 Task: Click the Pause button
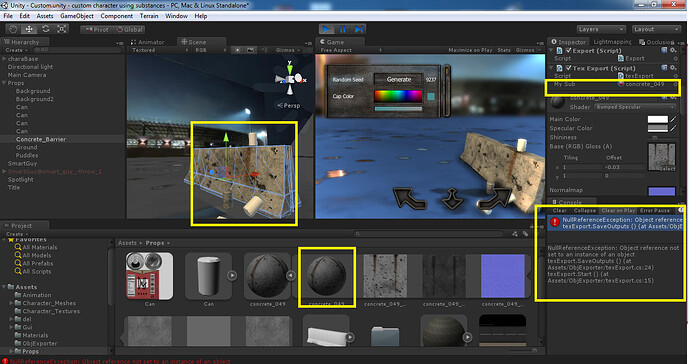(342, 29)
